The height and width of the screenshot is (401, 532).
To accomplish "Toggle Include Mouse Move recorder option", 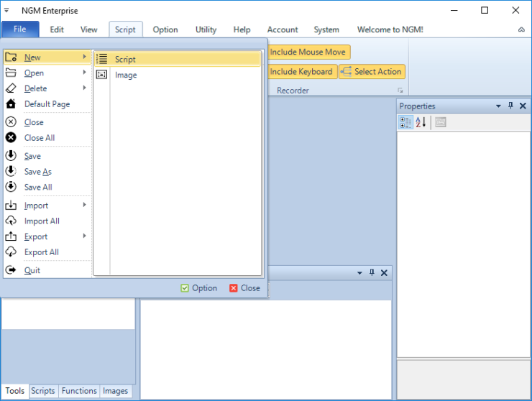I will pos(308,52).
